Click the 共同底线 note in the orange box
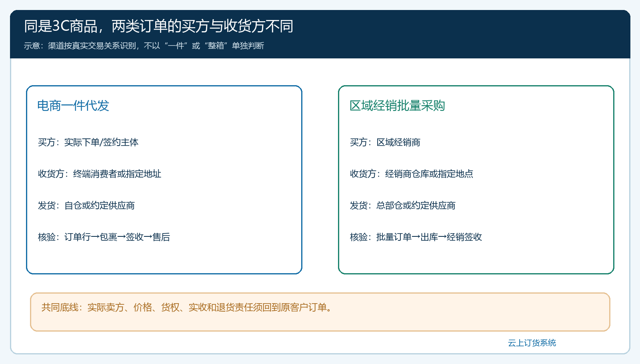 pos(187,308)
